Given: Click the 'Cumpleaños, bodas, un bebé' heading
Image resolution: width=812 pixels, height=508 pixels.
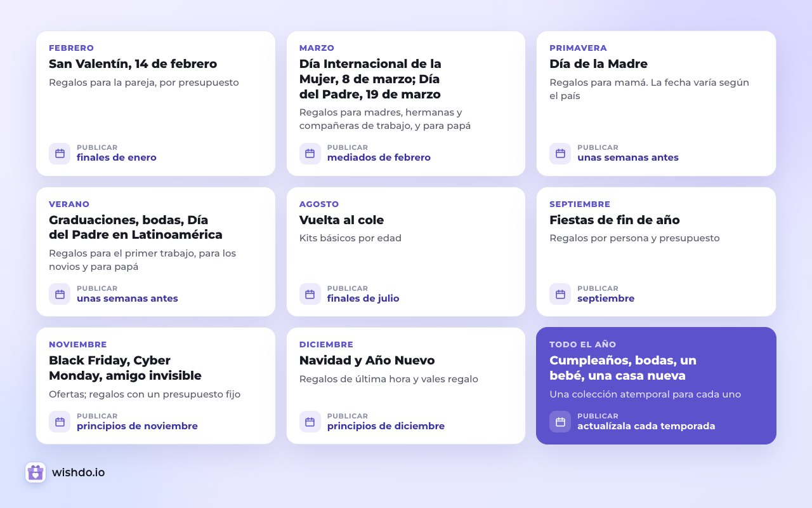Looking at the screenshot, I should click(x=623, y=368).
